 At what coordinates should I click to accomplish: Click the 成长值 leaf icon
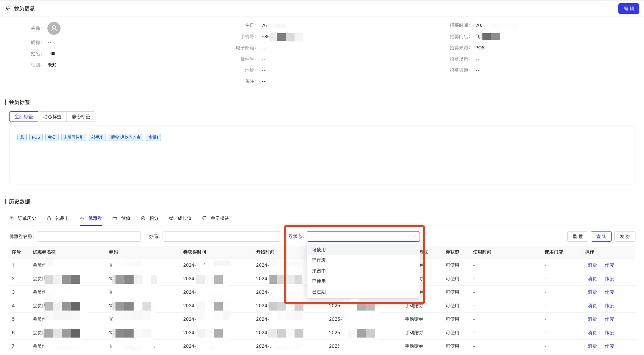(x=171, y=218)
